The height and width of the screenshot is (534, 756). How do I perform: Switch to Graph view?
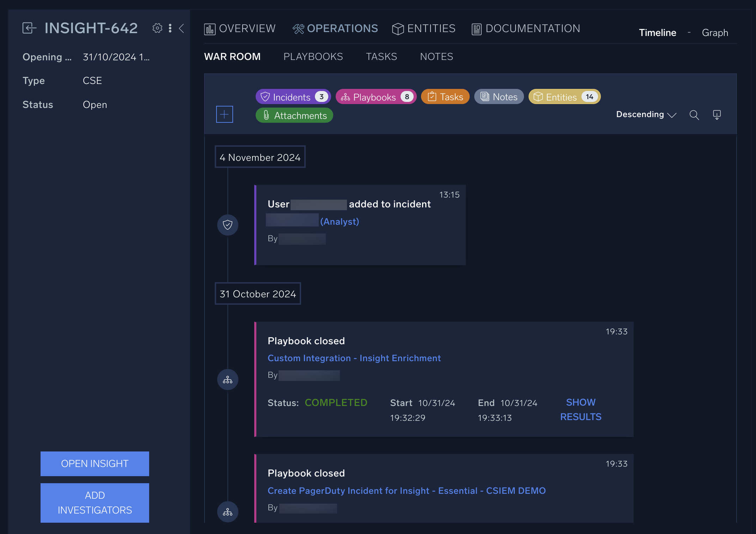[x=715, y=32]
